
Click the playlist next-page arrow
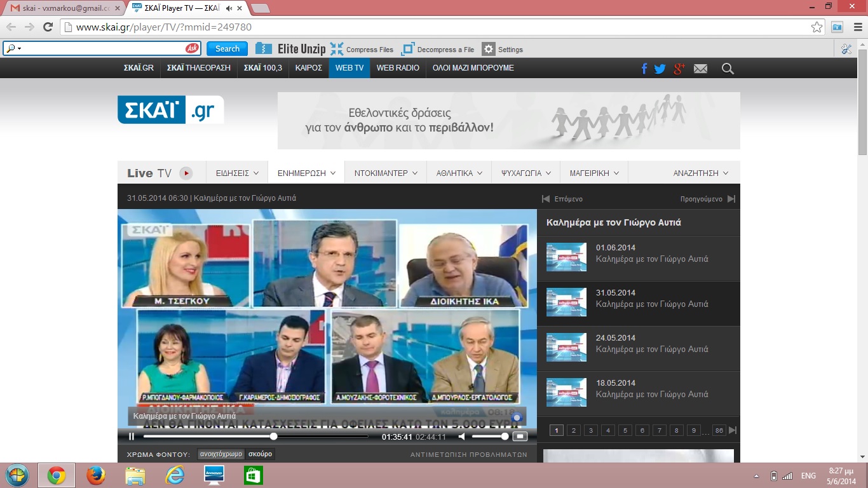733,430
